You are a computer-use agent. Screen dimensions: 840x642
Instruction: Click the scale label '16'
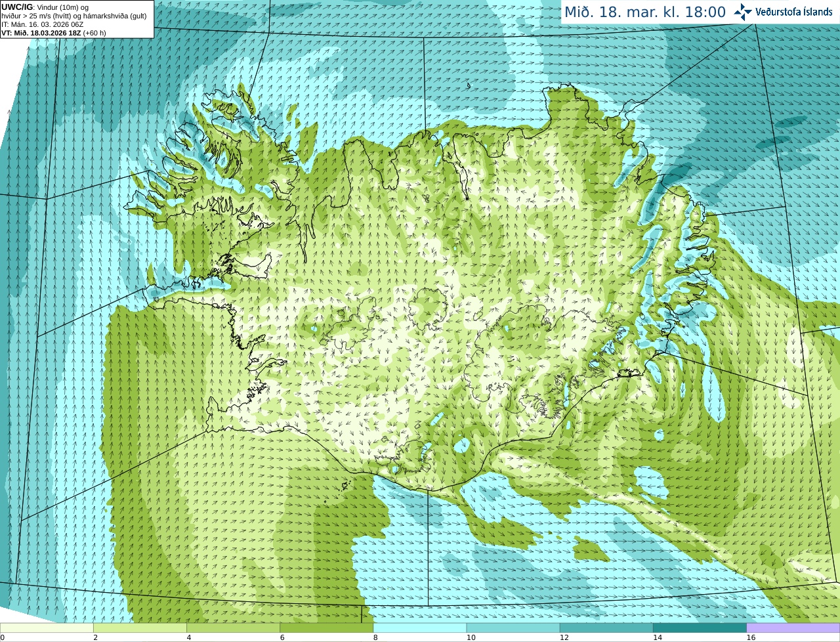(x=751, y=637)
